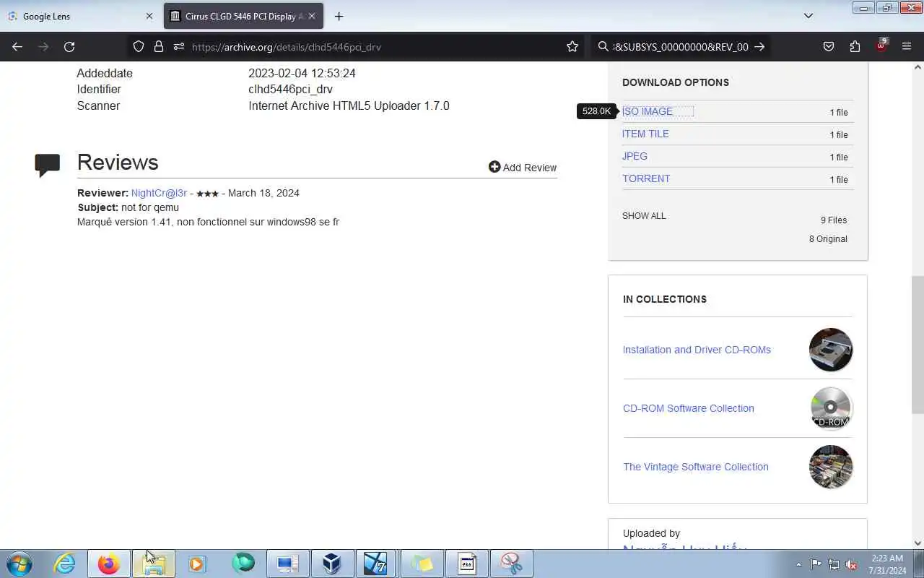Viewport: 924px width, 578px height.
Task: Click the page vertical scrollbar thumb
Action: pyautogui.click(x=918, y=345)
